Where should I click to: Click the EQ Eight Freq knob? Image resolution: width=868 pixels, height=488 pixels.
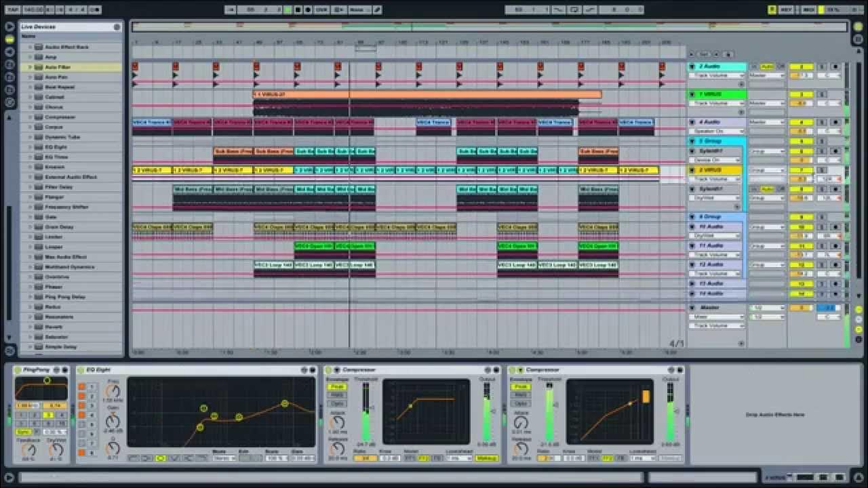(x=113, y=392)
